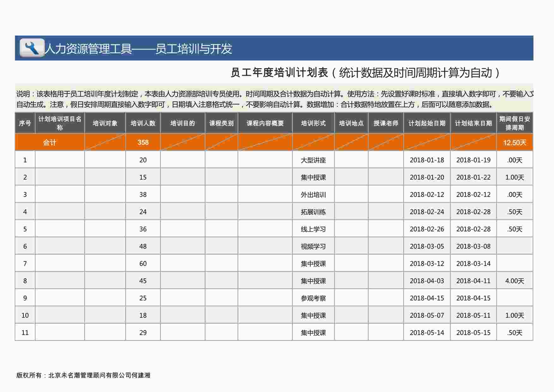This screenshot has width=554, height=392.
Task: Click the 培训地点 column header
Action: (x=351, y=123)
